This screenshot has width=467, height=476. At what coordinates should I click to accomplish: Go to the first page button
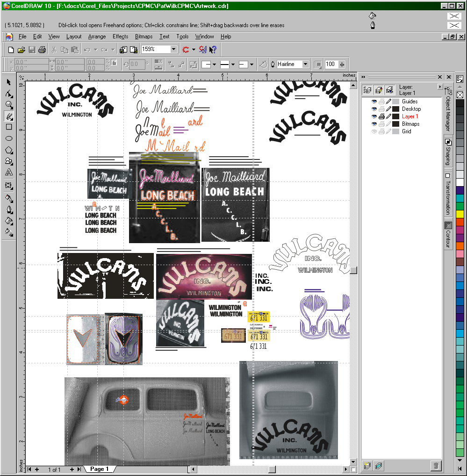tap(29, 469)
